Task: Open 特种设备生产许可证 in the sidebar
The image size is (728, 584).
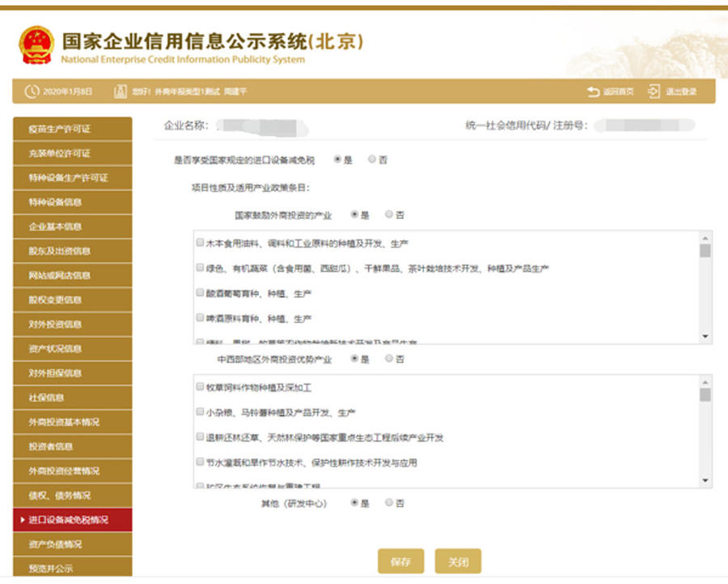Action: 73,178
